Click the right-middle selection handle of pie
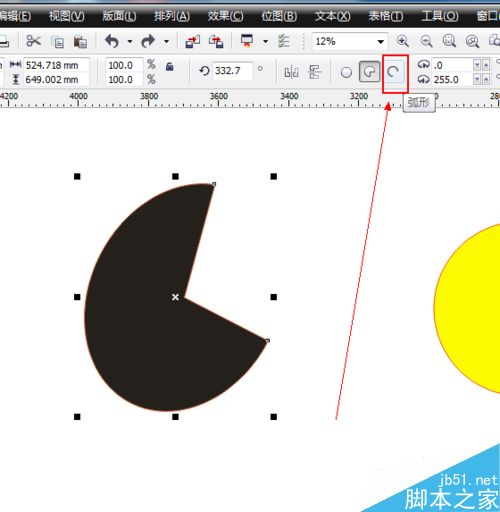 click(274, 297)
